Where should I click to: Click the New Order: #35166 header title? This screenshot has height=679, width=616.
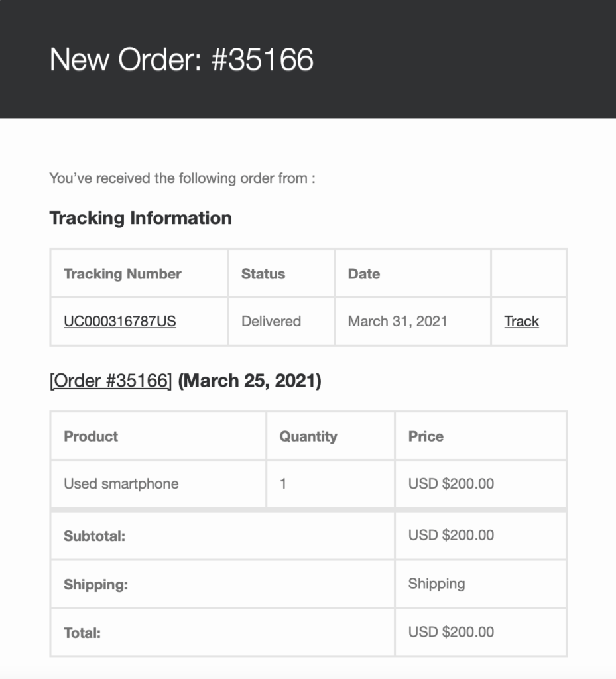[182, 59]
